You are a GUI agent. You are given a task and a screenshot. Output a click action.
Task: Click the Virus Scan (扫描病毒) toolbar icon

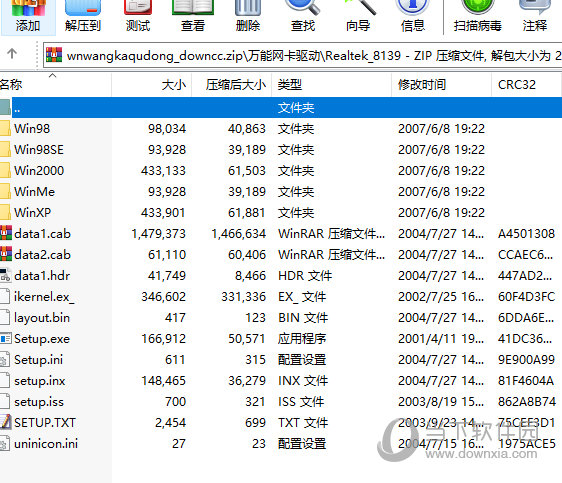pos(477,16)
